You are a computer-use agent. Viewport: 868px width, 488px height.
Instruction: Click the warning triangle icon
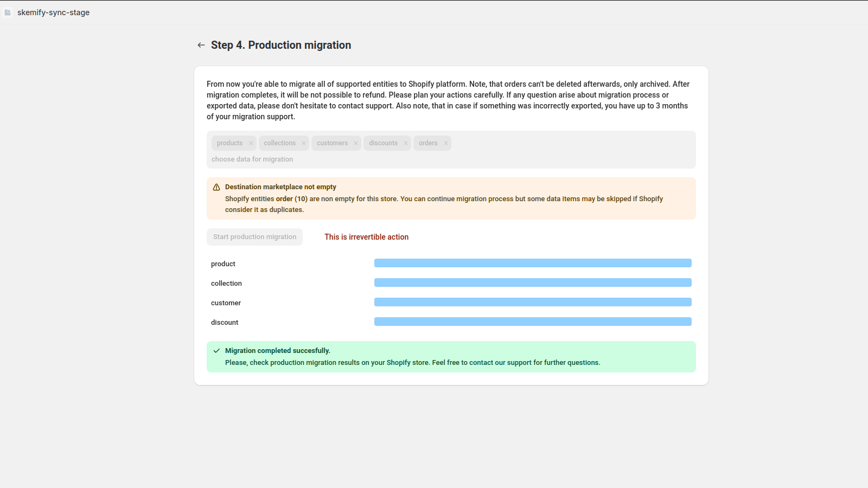216,187
